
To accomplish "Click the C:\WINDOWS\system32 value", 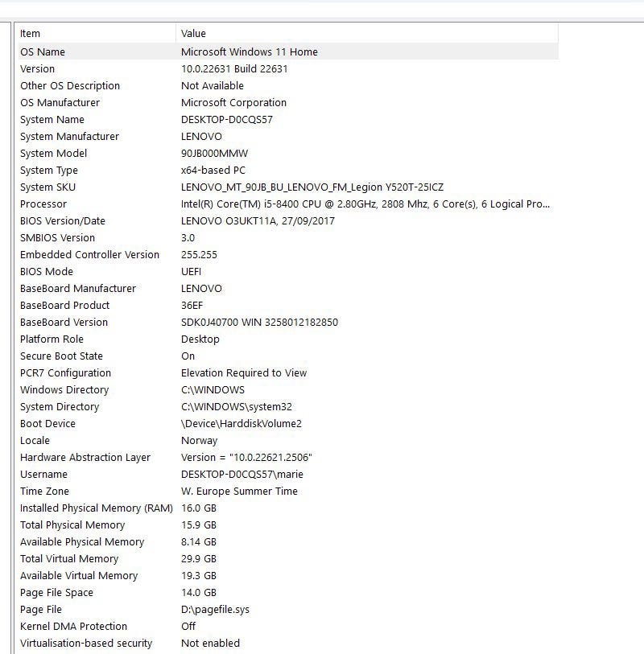I will coord(236,407).
